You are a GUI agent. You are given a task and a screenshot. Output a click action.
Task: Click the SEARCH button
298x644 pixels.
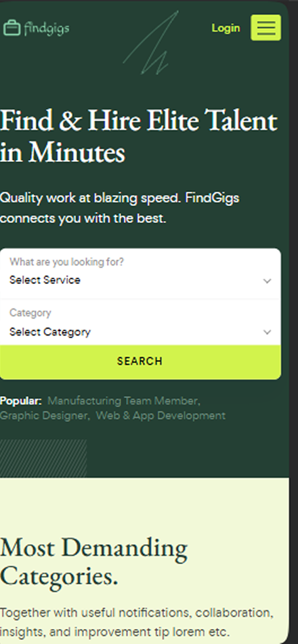click(x=140, y=362)
